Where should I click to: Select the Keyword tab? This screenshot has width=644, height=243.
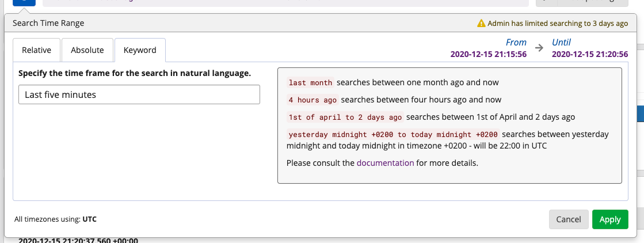(140, 50)
